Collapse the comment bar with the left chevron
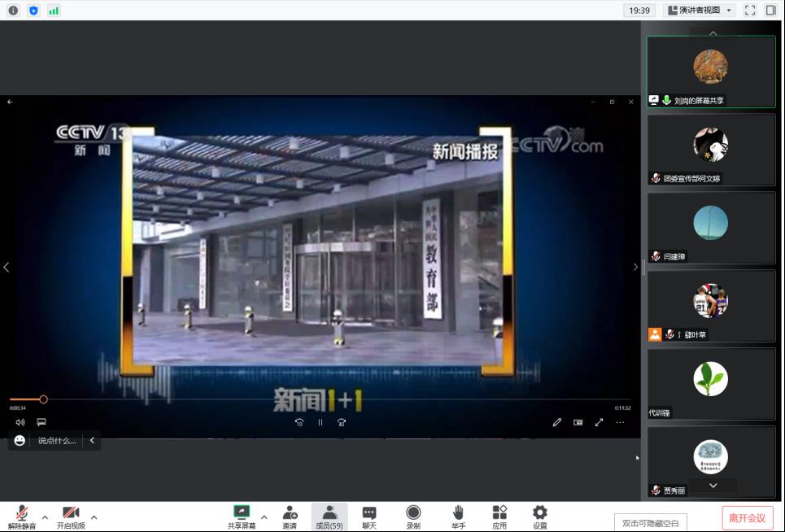Viewport: 785px width, 532px height. point(92,440)
